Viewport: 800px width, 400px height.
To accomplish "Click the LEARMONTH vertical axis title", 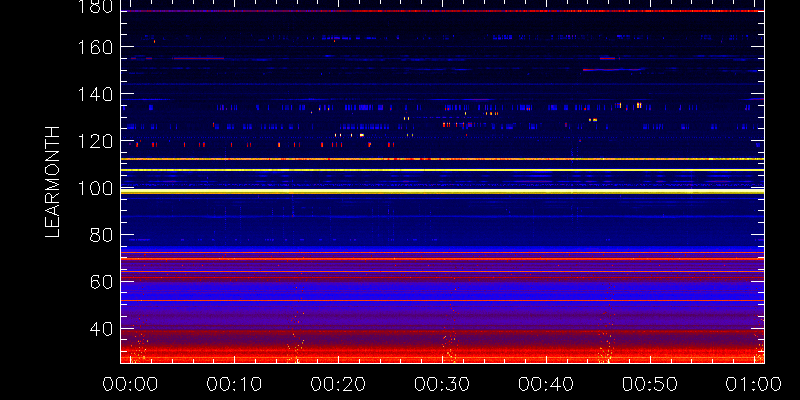I will (53, 182).
